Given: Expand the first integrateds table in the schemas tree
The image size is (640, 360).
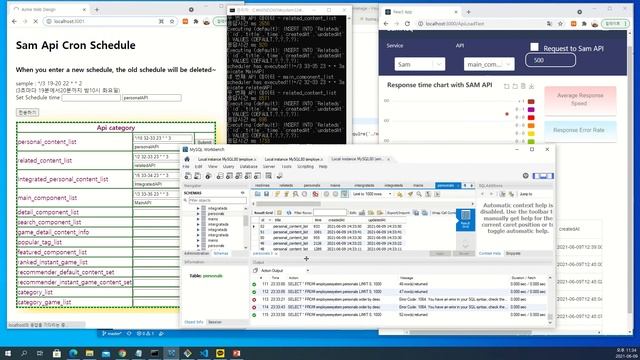Looking at the screenshot, I should pyautogui.click(x=198, y=208).
